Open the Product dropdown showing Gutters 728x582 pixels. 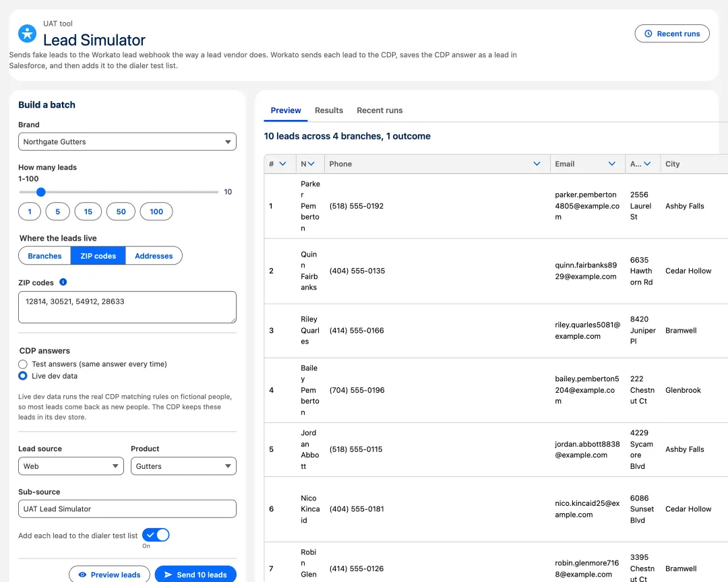[183, 466]
